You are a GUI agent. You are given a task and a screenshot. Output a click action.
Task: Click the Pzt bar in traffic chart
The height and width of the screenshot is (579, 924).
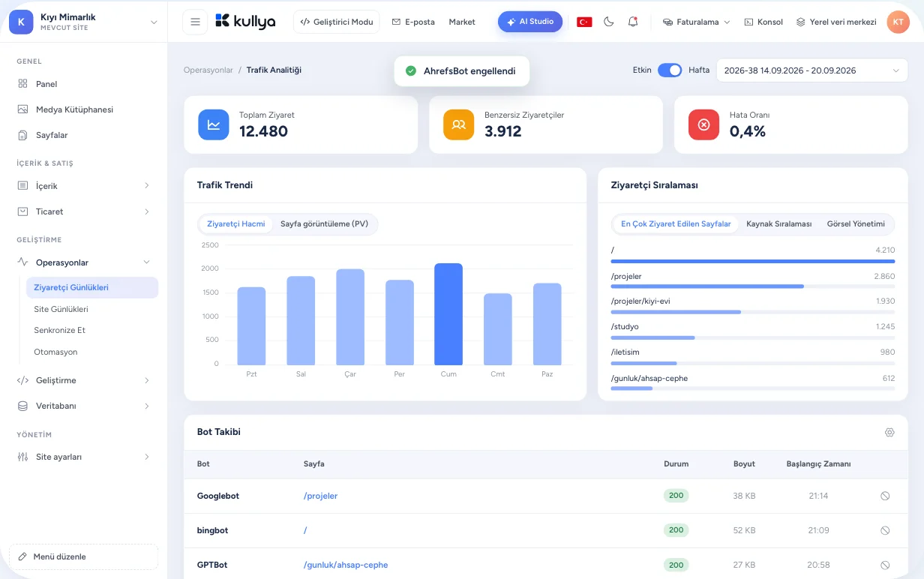[251, 325]
